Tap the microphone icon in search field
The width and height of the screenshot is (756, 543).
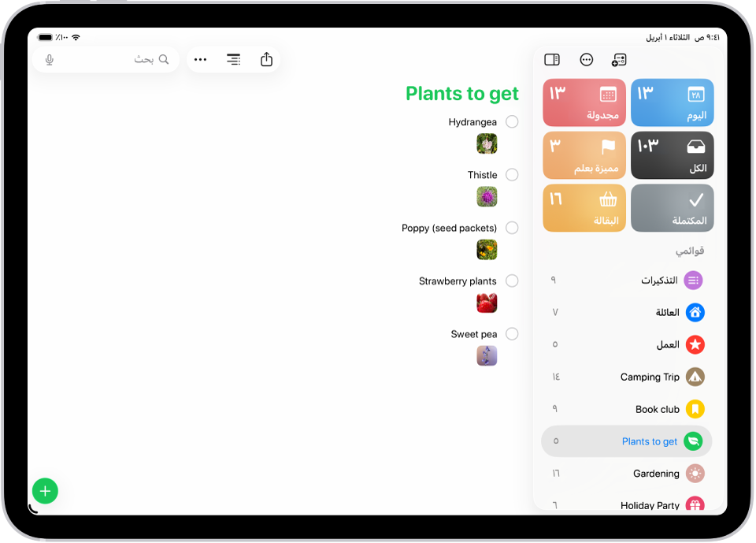49,59
